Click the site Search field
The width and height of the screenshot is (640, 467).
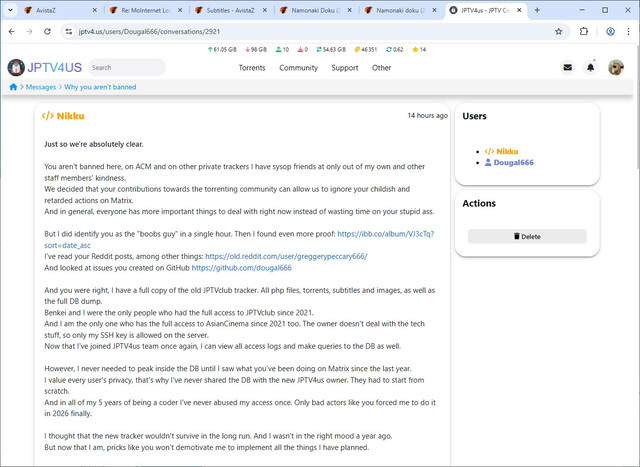pos(127,67)
